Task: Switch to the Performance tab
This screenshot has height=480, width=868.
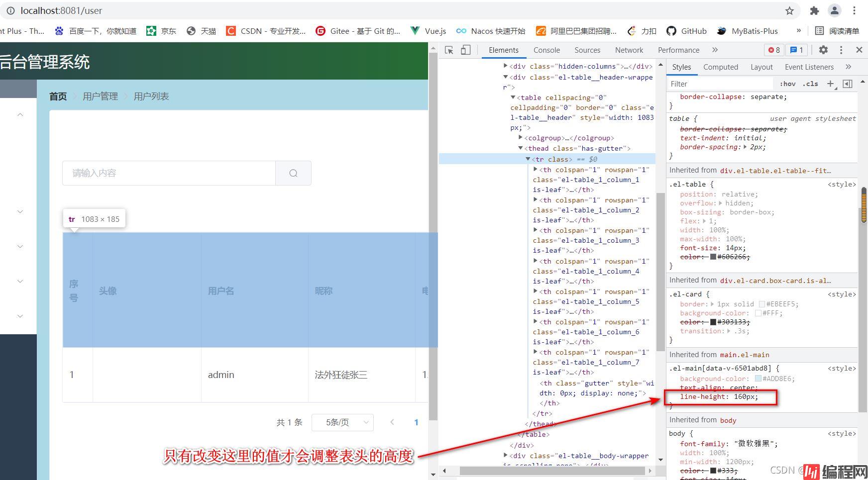Action: (678, 50)
